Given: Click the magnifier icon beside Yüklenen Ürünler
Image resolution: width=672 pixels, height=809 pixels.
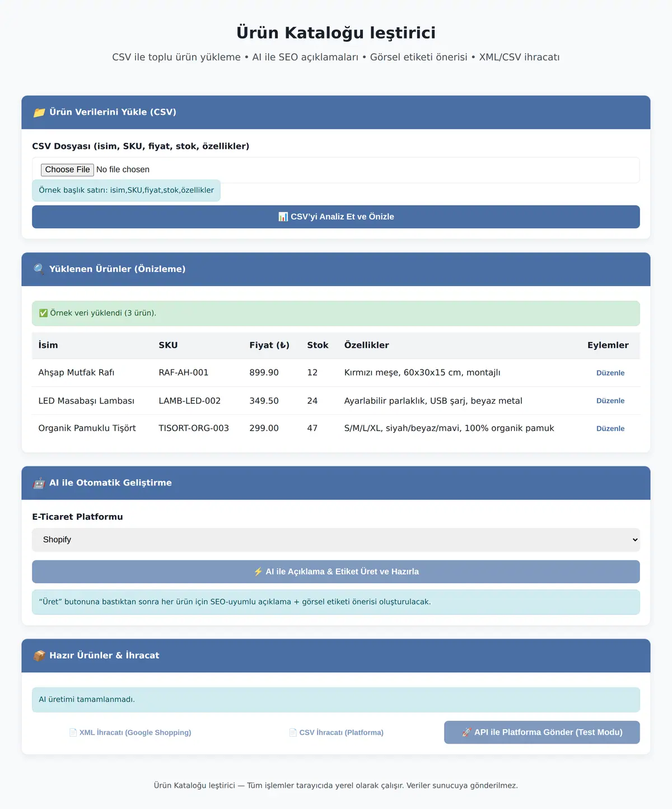Looking at the screenshot, I should [39, 269].
